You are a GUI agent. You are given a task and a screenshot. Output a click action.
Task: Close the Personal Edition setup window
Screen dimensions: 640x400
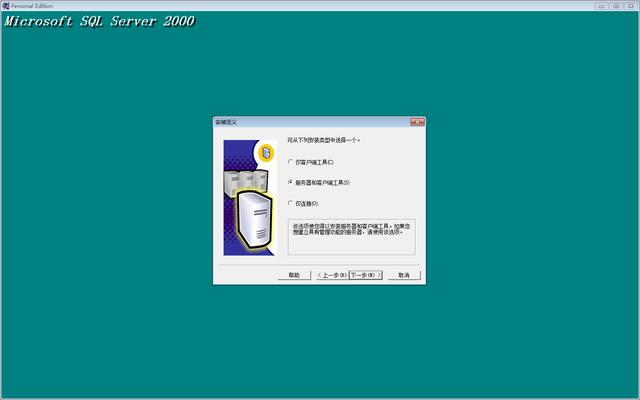coord(631,6)
